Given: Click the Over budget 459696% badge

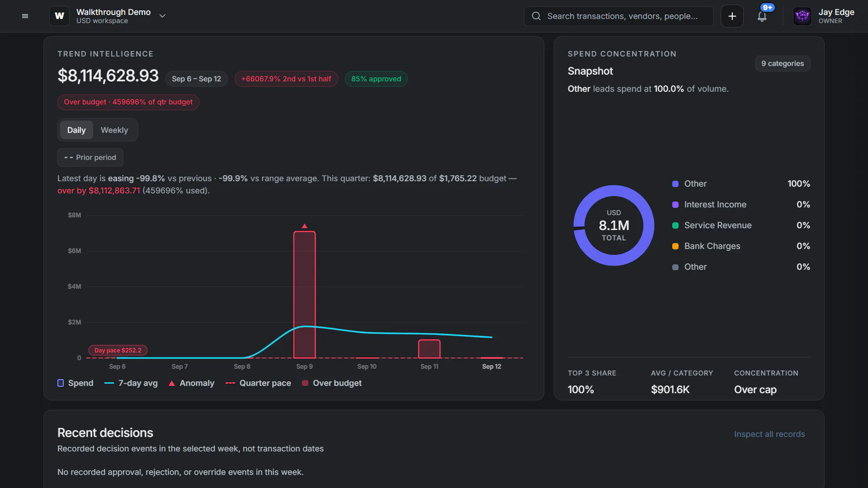Looking at the screenshot, I should [x=128, y=102].
